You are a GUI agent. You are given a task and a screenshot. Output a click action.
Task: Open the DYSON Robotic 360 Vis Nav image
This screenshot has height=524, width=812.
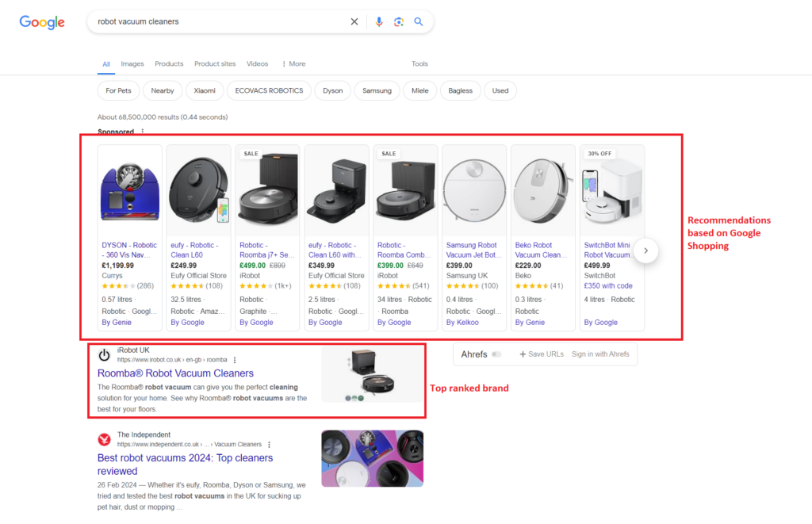pyautogui.click(x=130, y=192)
